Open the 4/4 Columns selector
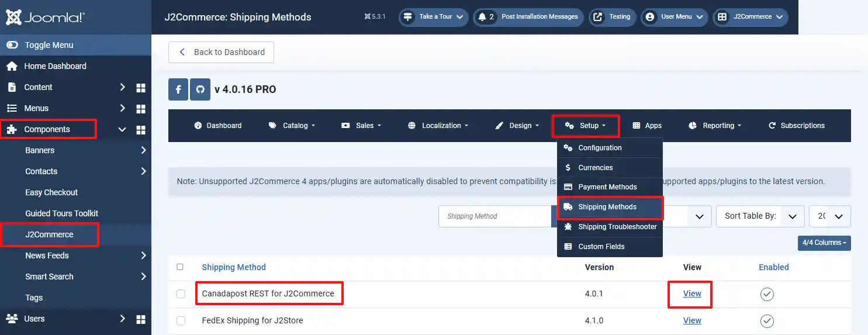Screen dimensions: 868x335 [824, 243]
